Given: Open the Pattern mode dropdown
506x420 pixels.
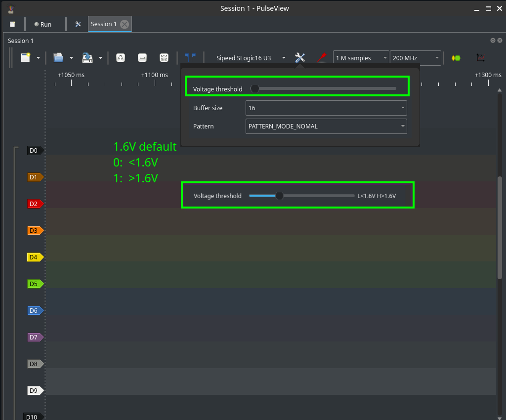Looking at the screenshot, I should click(326, 126).
